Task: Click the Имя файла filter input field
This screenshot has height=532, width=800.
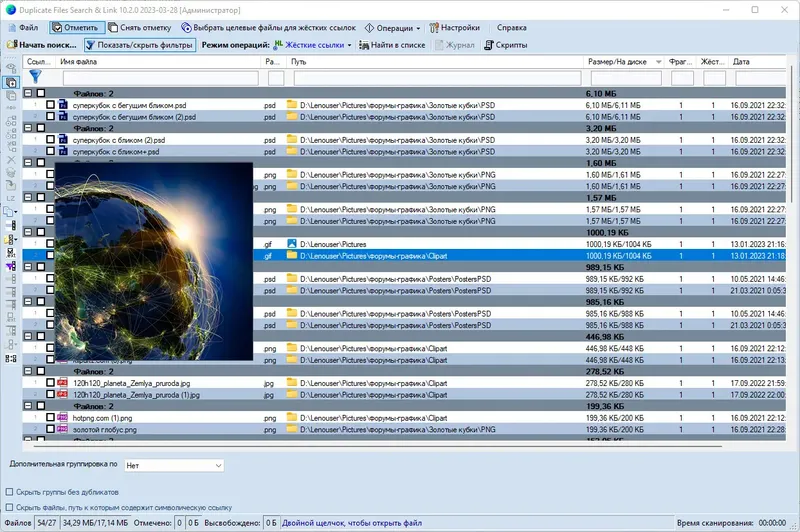Action: tap(160, 77)
